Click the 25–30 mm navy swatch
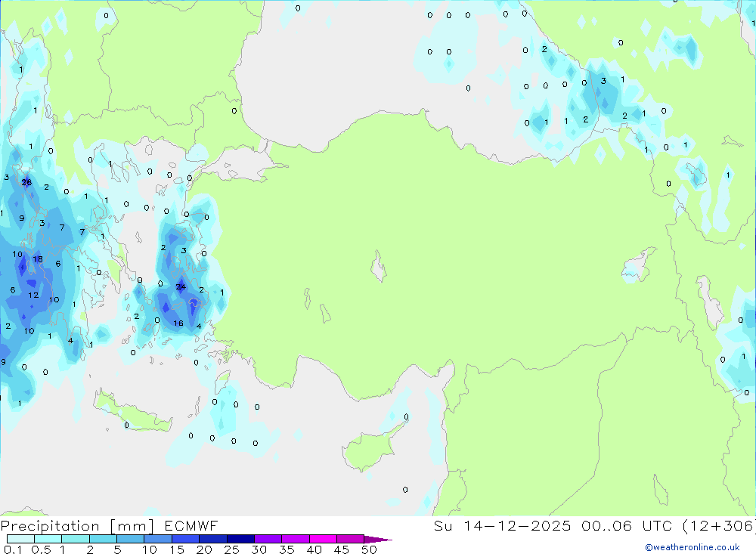This screenshot has height=554, width=756. (x=240, y=539)
